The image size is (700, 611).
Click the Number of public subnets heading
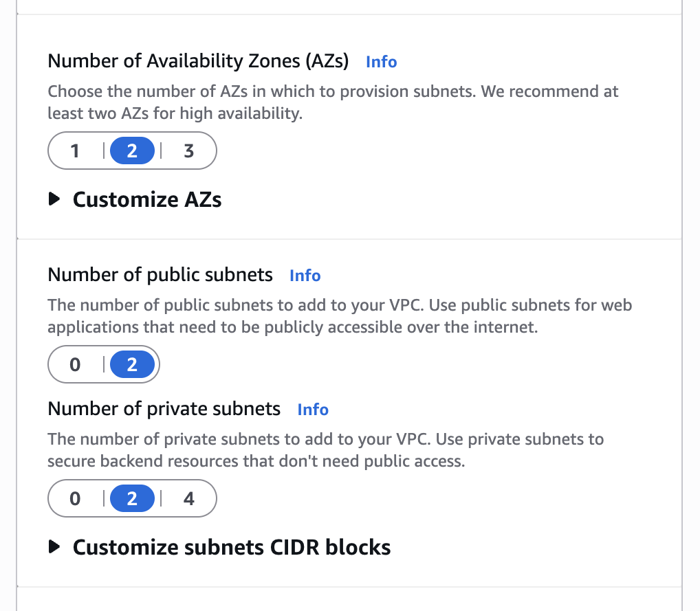click(160, 275)
